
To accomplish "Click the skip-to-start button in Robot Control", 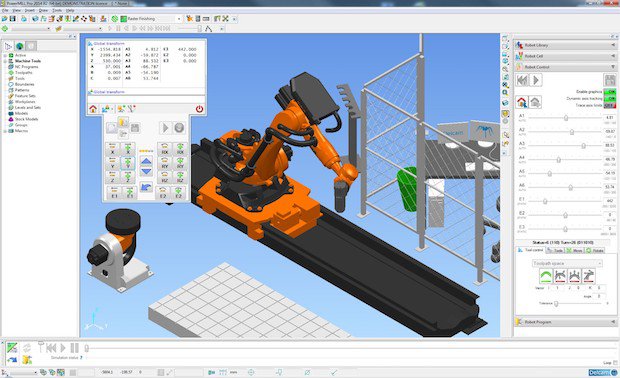I will click(x=522, y=80).
